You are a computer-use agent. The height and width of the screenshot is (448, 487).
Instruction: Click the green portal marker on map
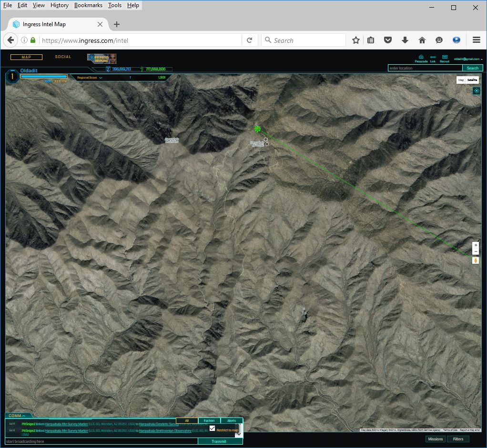click(x=258, y=129)
